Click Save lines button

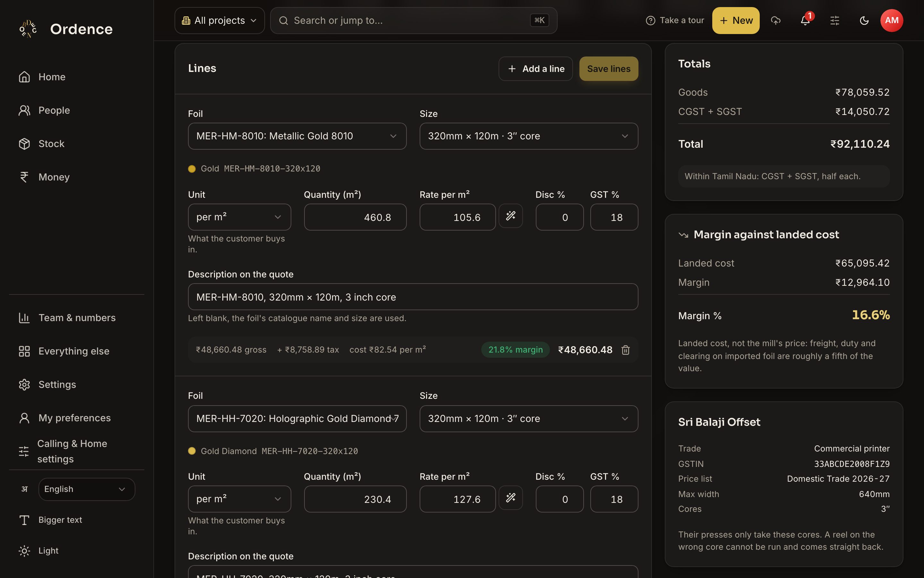coord(609,69)
